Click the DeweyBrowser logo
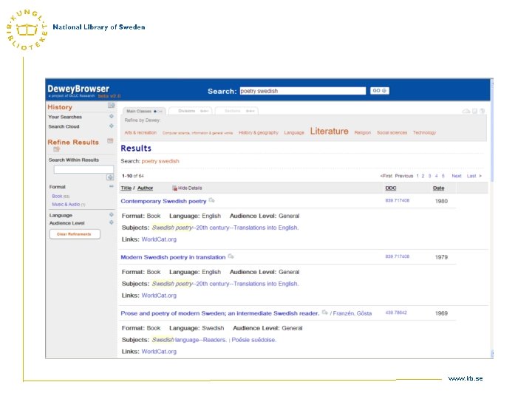 click(x=78, y=89)
